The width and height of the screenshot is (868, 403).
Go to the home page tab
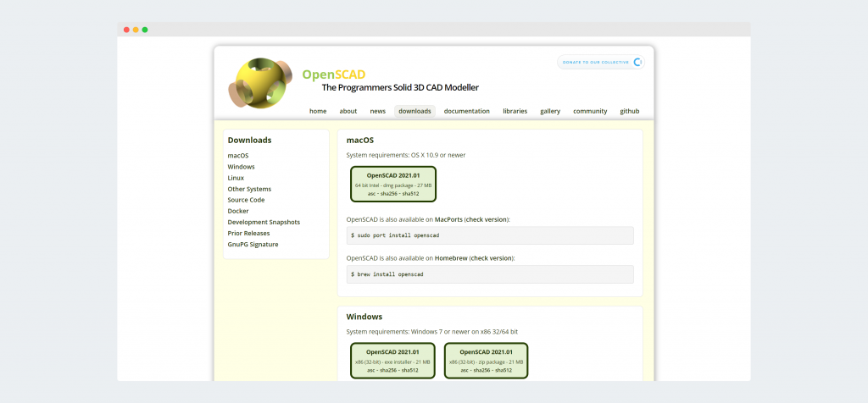(318, 111)
